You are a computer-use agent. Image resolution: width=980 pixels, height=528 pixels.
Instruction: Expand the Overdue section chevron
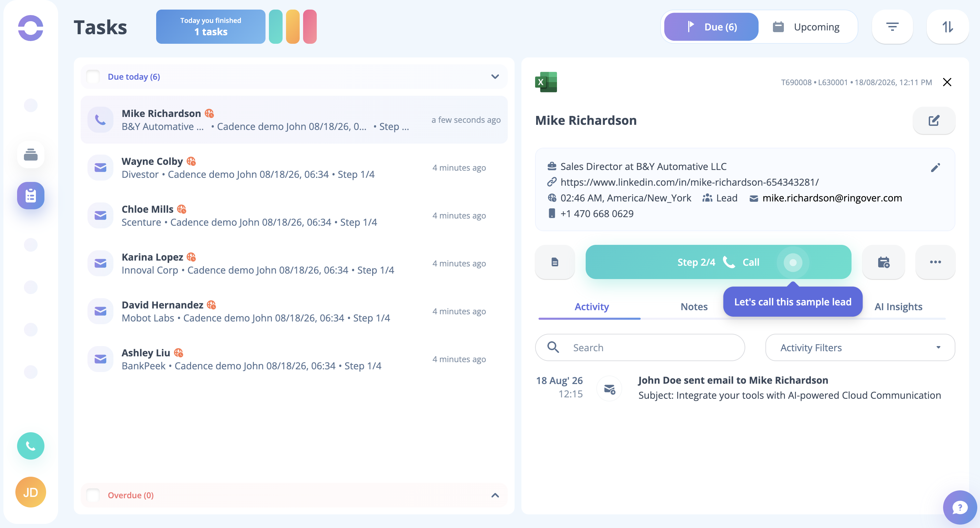coord(495,495)
